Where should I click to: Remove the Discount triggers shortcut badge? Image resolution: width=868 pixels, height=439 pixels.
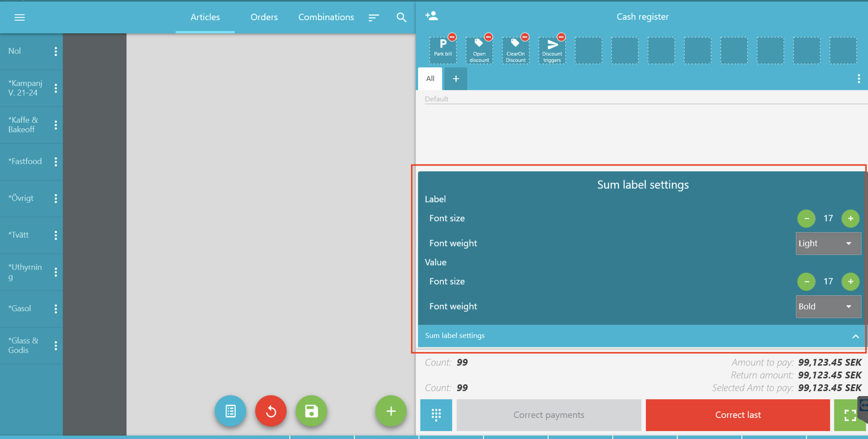point(561,37)
